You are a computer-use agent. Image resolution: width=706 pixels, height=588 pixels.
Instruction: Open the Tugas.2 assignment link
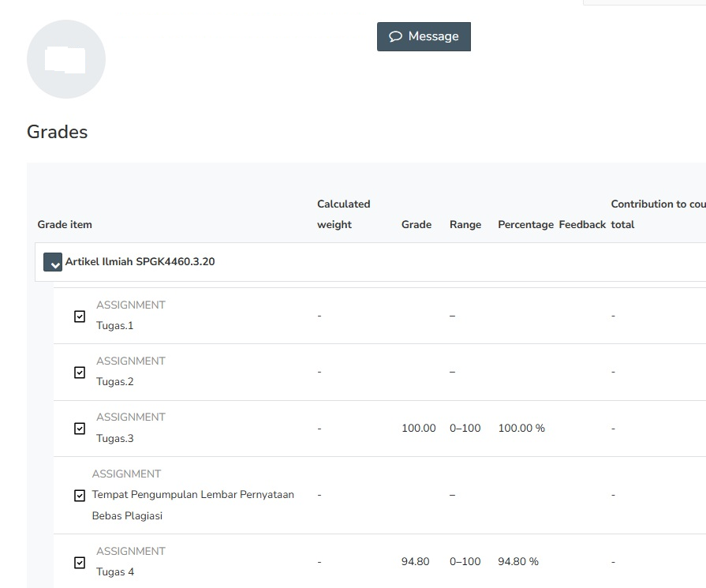tap(114, 382)
